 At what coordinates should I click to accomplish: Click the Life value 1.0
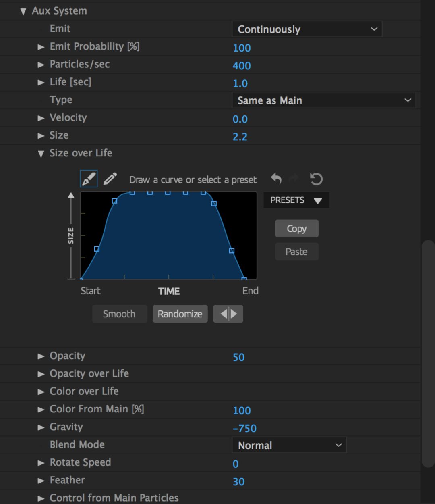click(x=240, y=83)
